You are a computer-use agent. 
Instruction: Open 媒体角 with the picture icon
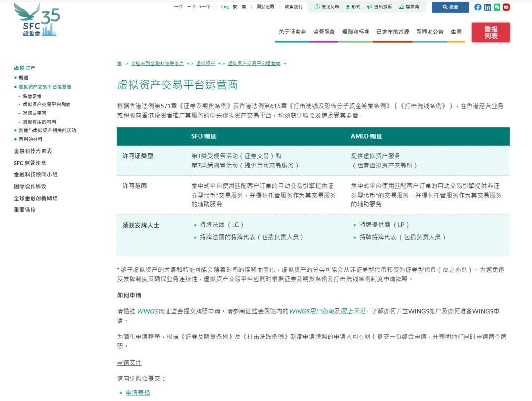pos(408,7)
